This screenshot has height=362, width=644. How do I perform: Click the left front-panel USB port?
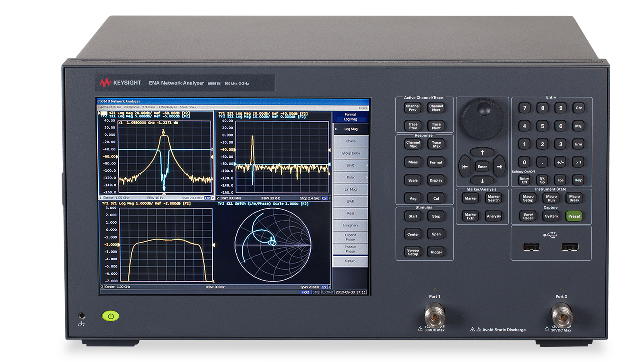click(531, 247)
